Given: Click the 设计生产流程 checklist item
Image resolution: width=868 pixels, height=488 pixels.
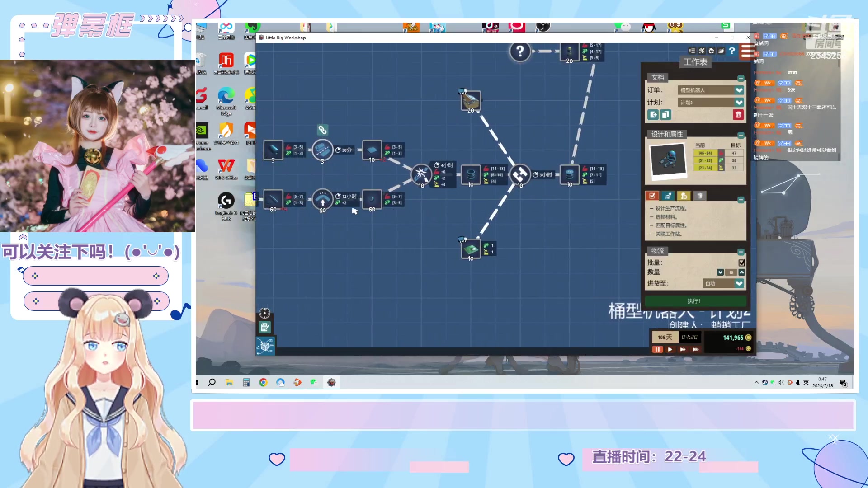Looking at the screenshot, I should (671, 208).
